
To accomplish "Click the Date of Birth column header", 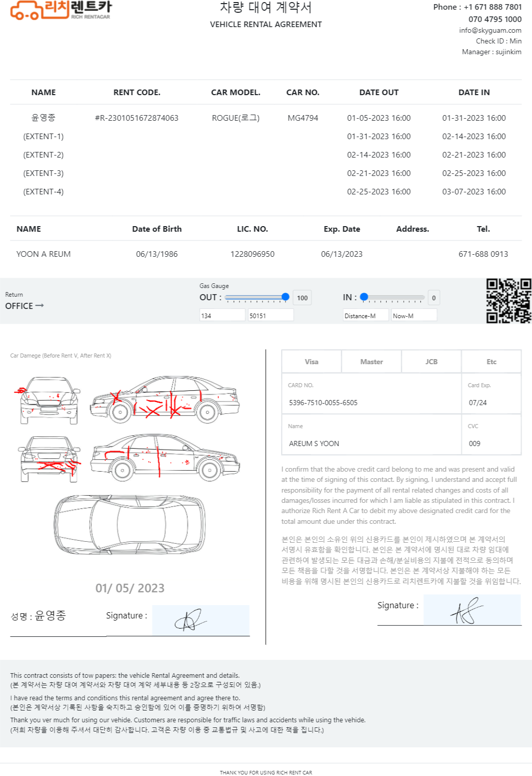I will pos(157,229).
